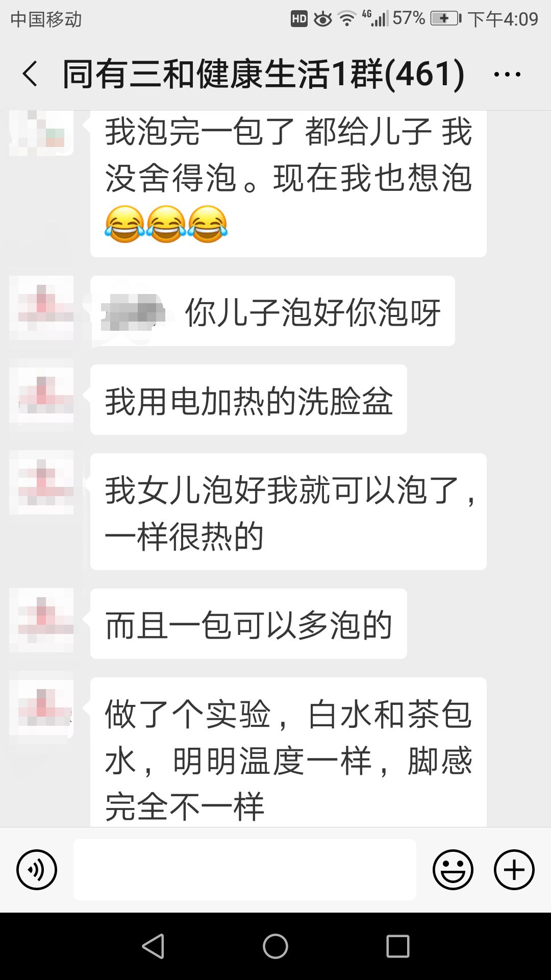Select the message starting 做了个实验

pos(288,752)
